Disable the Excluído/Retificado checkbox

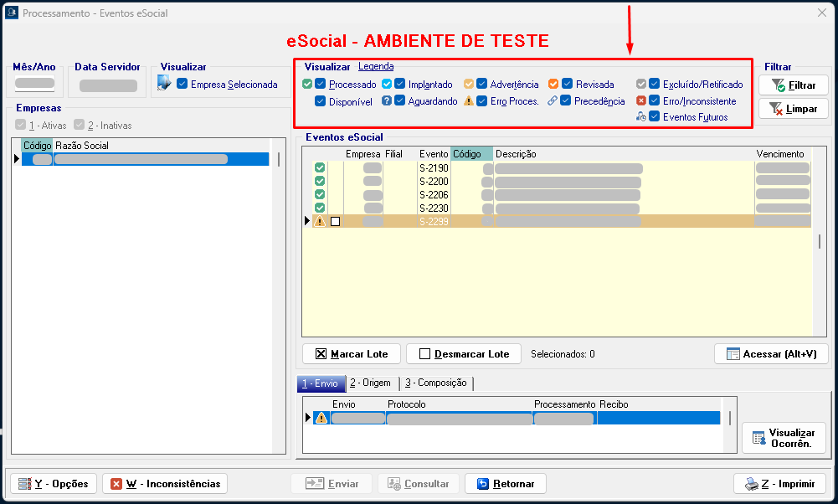pyautogui.click(x=655, y=85)
